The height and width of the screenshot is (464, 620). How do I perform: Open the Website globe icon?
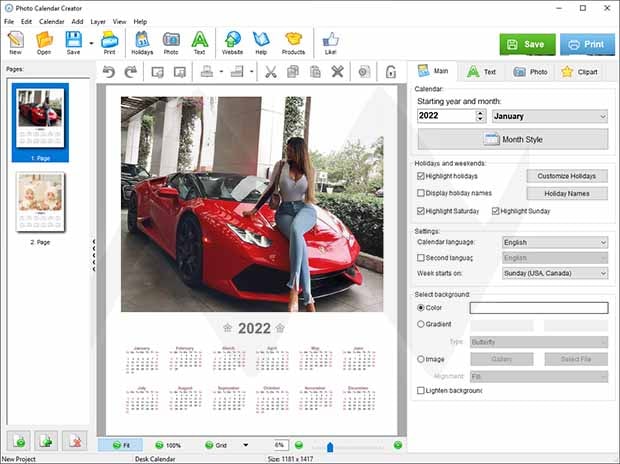(232, 43)
